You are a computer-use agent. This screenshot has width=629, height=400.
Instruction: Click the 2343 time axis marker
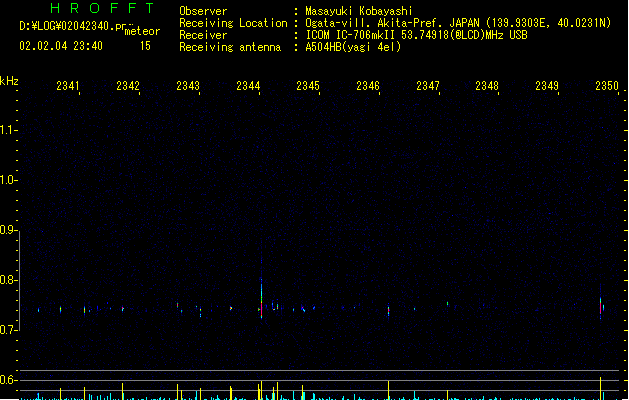188,86
